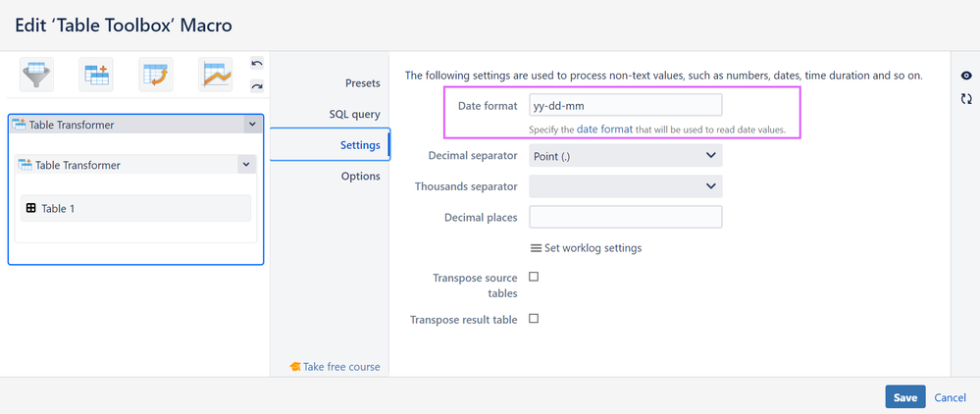The width and height of the screenshot is (980, 414).
Task: Click the redo arrow icon
Action: tap(256, 86)
